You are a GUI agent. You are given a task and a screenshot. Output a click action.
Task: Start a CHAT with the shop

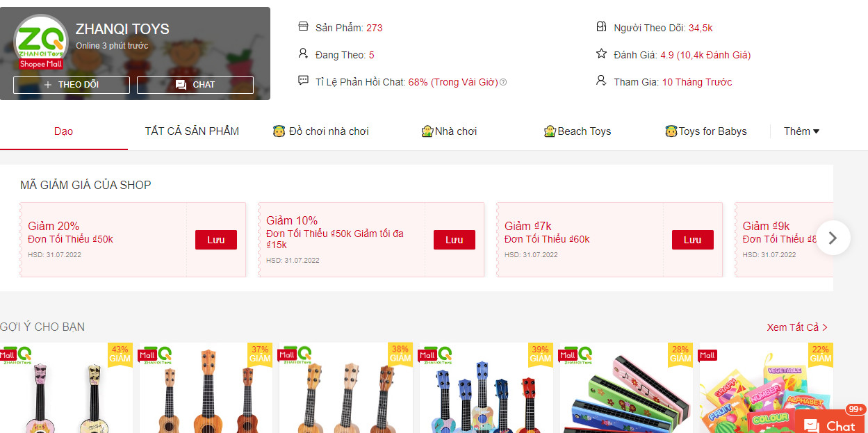tap(195, 85)
